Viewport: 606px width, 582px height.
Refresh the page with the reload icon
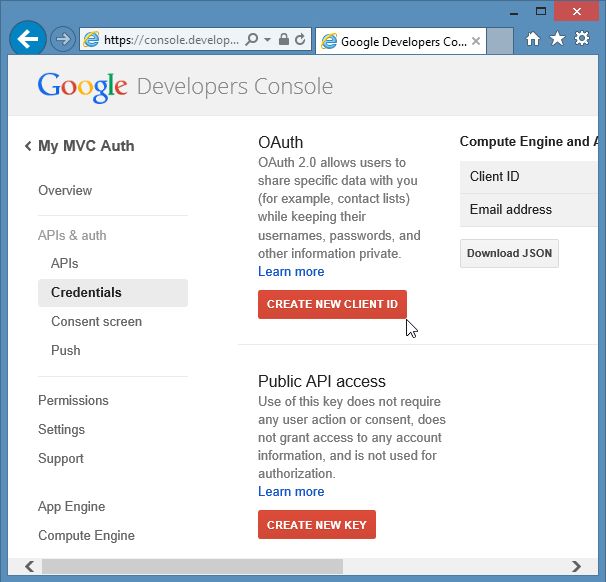300,39
